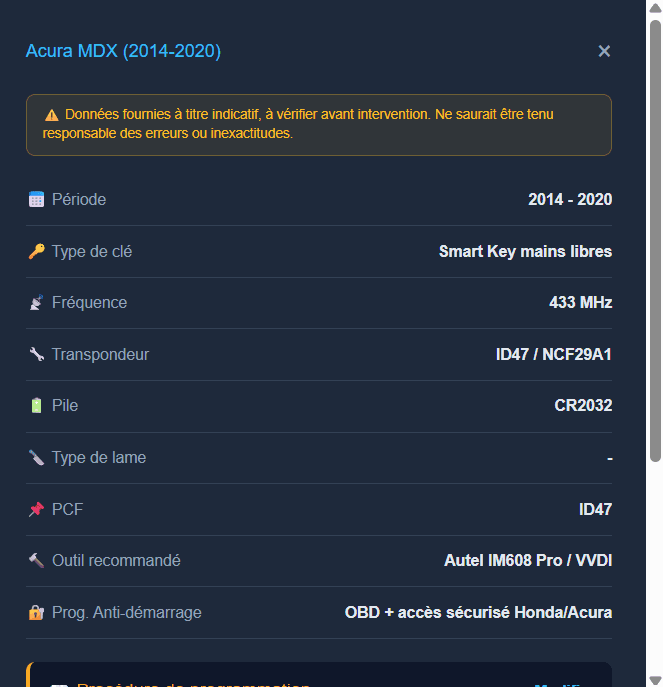Image resolution: width=663 pixels, height=687 pixels.
Task: Click the calendar icon next to Période
Action: [36, 199]
